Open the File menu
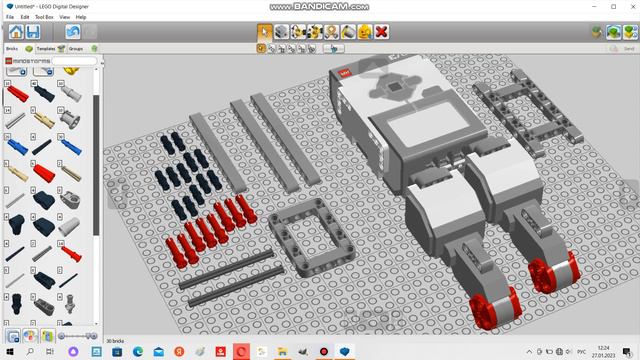The height and width of the screenshot is (360, 640). point(10,17)
